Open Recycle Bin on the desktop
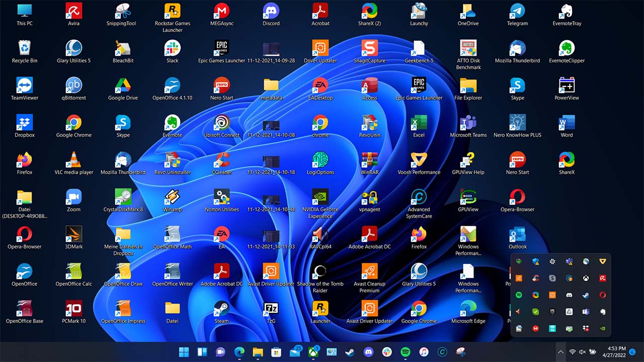Image resolution: width=644 pixels, height=362 pixels. 25,49
